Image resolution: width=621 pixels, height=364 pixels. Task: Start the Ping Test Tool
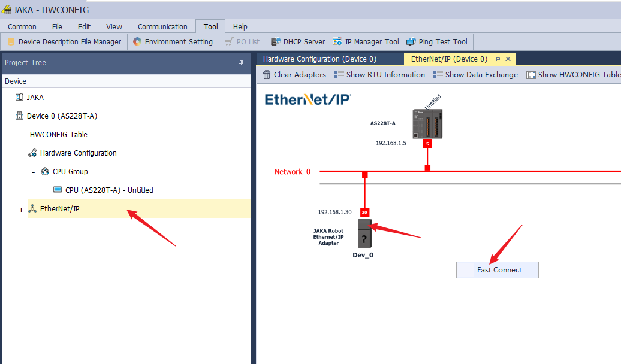click(x=437, y=42)
